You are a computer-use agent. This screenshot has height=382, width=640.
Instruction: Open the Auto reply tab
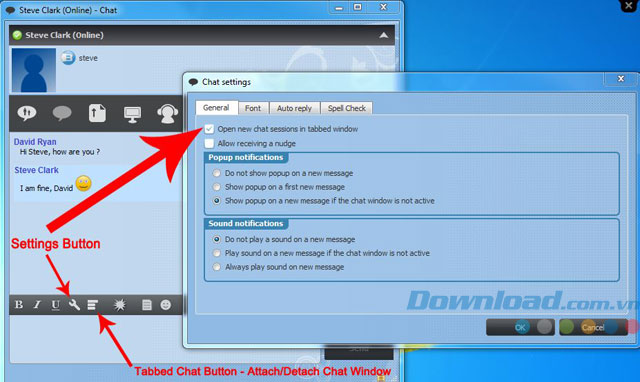(294, 108)
